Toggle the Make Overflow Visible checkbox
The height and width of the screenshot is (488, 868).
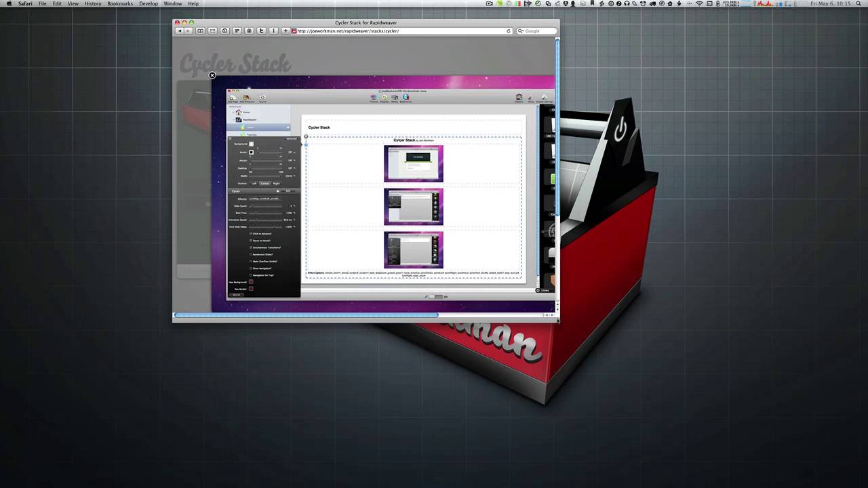[x=251, y=261]
